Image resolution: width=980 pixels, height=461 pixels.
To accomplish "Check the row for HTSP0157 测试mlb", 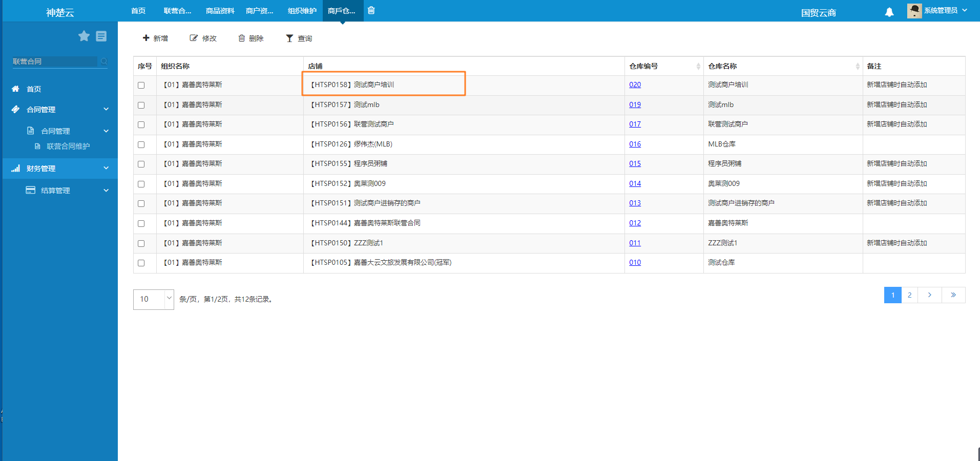I will pyautogui.click(x=141, y=105).
